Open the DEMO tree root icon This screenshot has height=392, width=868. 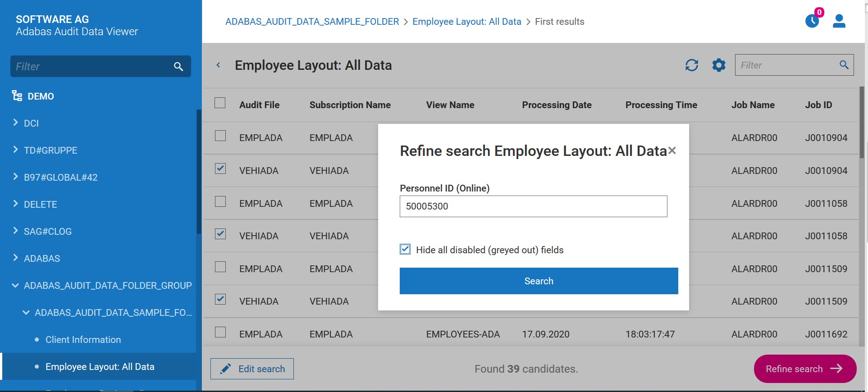point(17,96)
